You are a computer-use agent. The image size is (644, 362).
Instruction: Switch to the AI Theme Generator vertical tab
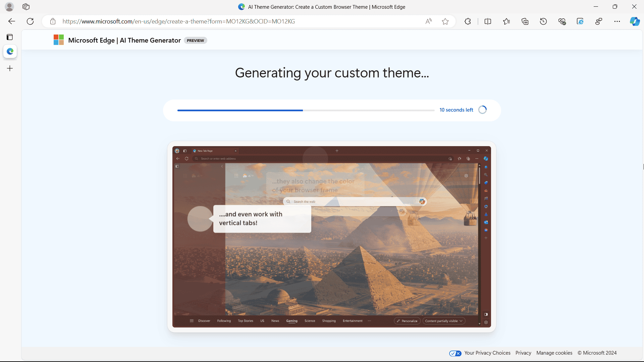tap(10, 51)
